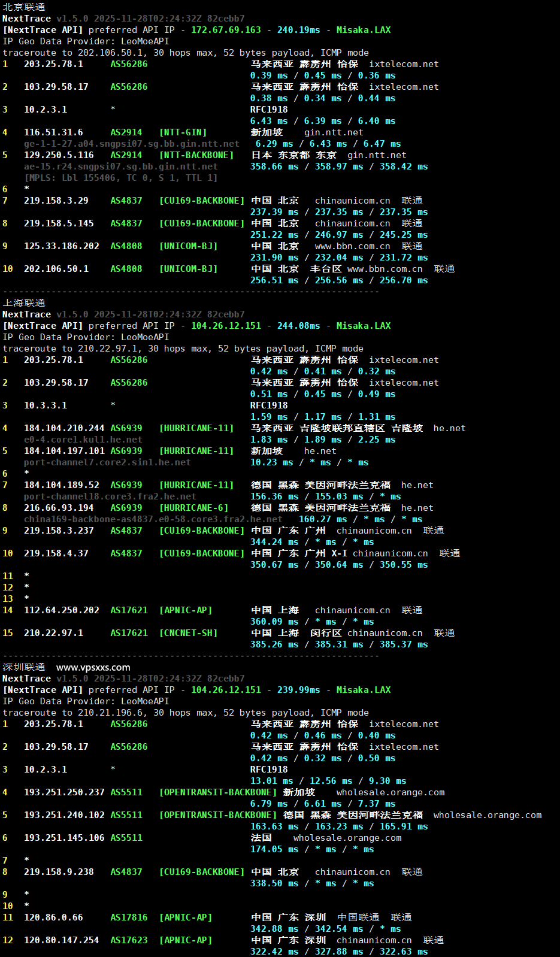
Task: Click hostname ae-15.r24.sngpsi07.sg.bb.gin.ntt.net
Action: tap(120, 166)
